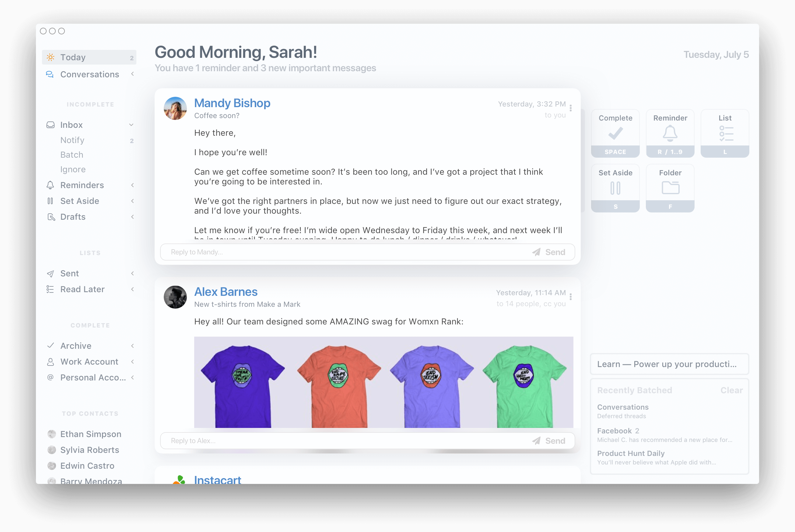The width and height of the screenshot is (795, 532).
Task: Click the Reminder bell action tile
Action: (670, 133)
